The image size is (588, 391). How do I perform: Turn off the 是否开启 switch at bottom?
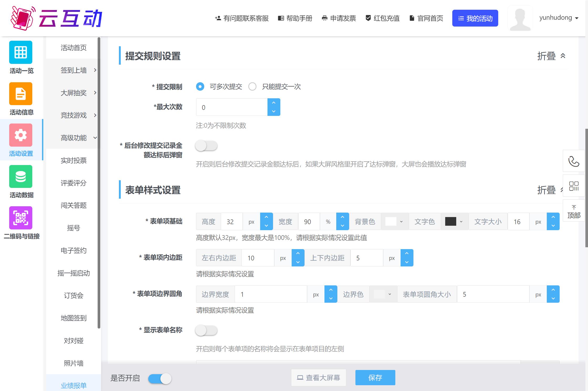[x=160, y=378]
